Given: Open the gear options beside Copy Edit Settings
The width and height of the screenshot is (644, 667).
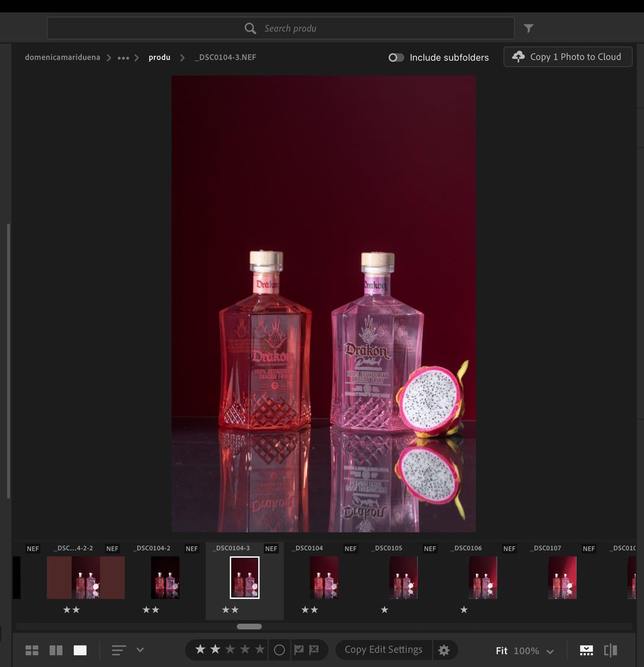Looking at the screenshot, I should click(x=444, y=650).
